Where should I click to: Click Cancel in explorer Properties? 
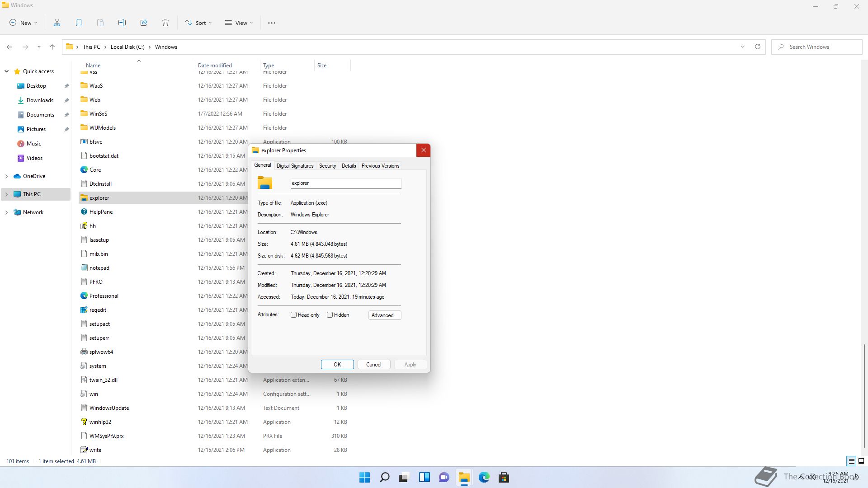(374, 365)
